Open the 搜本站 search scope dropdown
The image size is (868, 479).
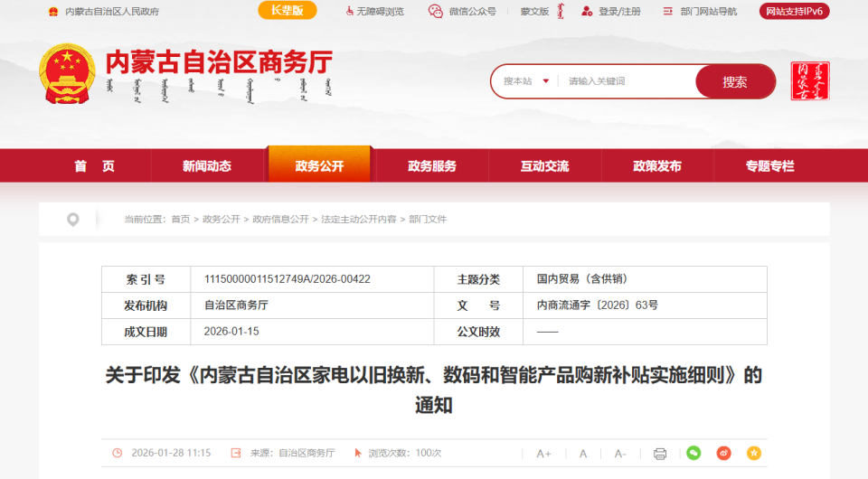tap(526, 81)
